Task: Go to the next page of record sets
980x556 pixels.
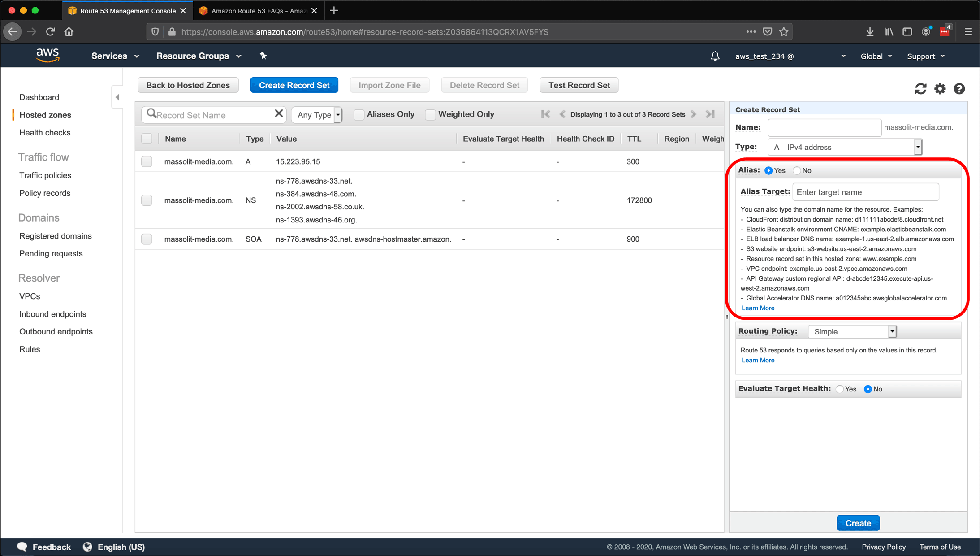Action: tap(694, 114)
